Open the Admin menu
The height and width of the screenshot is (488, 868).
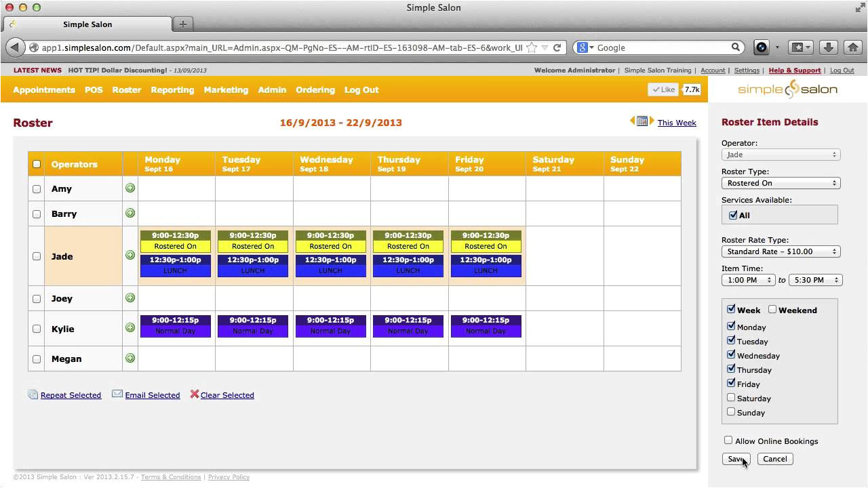pos(272,89)
